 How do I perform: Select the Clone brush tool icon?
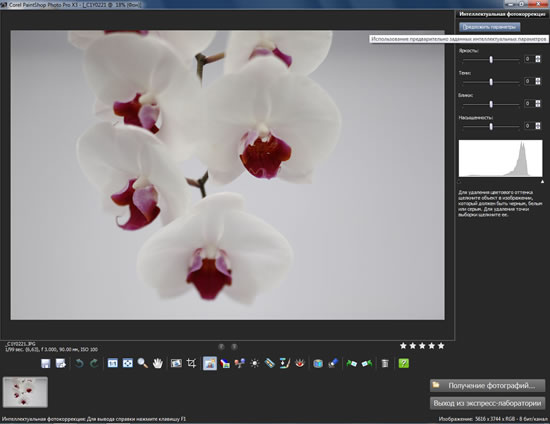click(x=333, y=363)
